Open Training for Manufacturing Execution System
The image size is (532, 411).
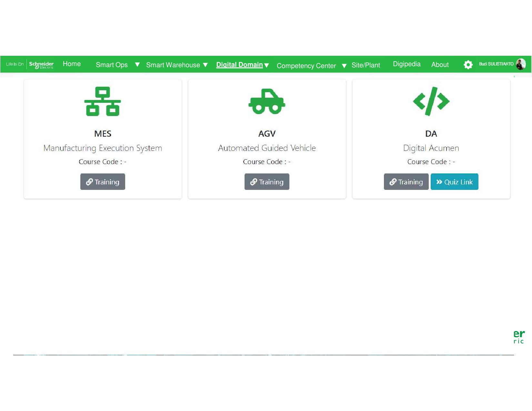(103, 182)
